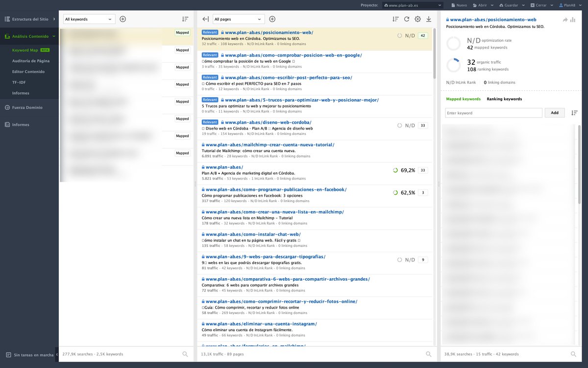Click Abrir project in top bar
This screenshot has height=368, width=588.
tap(480, 5)
